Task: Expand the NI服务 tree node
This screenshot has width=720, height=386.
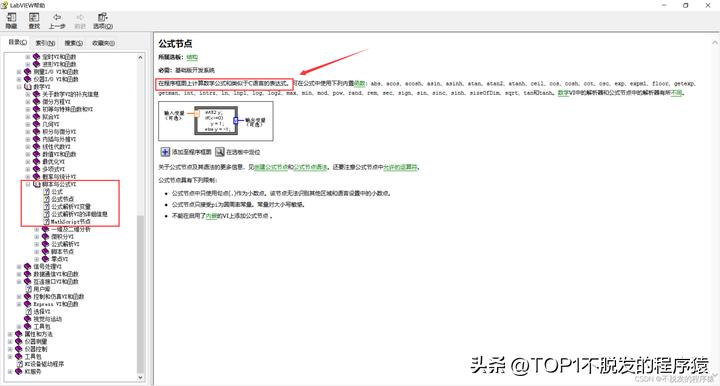Action: [10, 372]
